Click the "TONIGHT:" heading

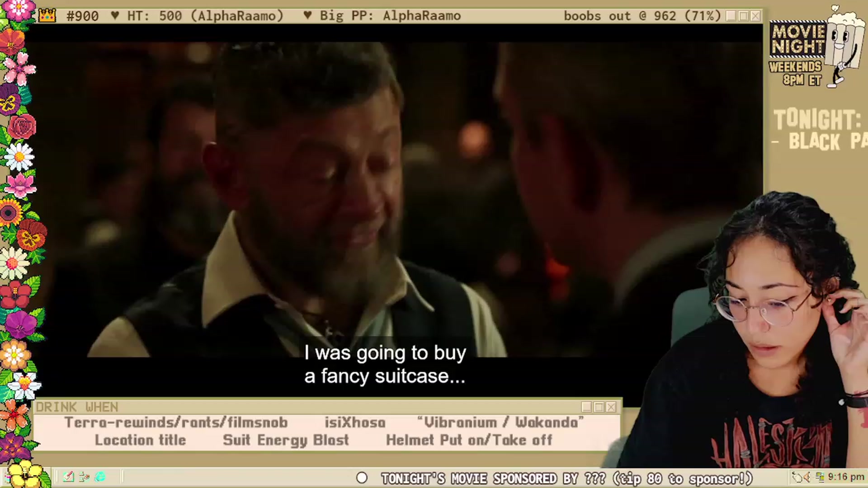(x=817, y=120)
